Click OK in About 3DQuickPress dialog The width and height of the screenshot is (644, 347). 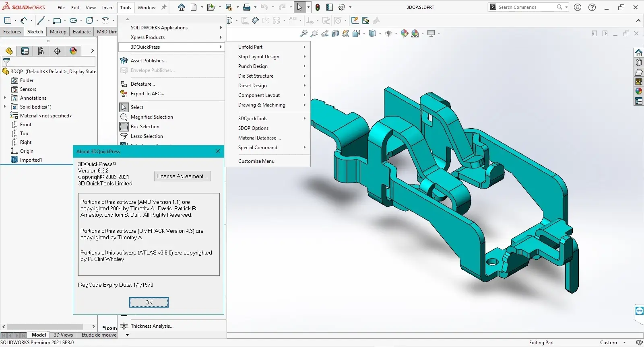click(x=149, y=302)
